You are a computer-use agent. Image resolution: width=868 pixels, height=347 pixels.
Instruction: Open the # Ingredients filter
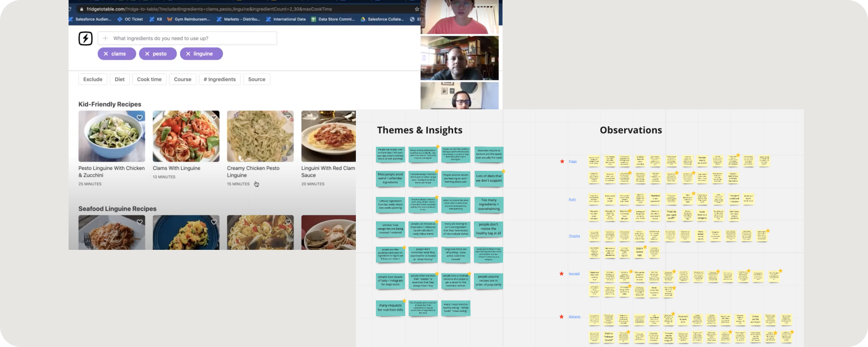tap(220, 79)
